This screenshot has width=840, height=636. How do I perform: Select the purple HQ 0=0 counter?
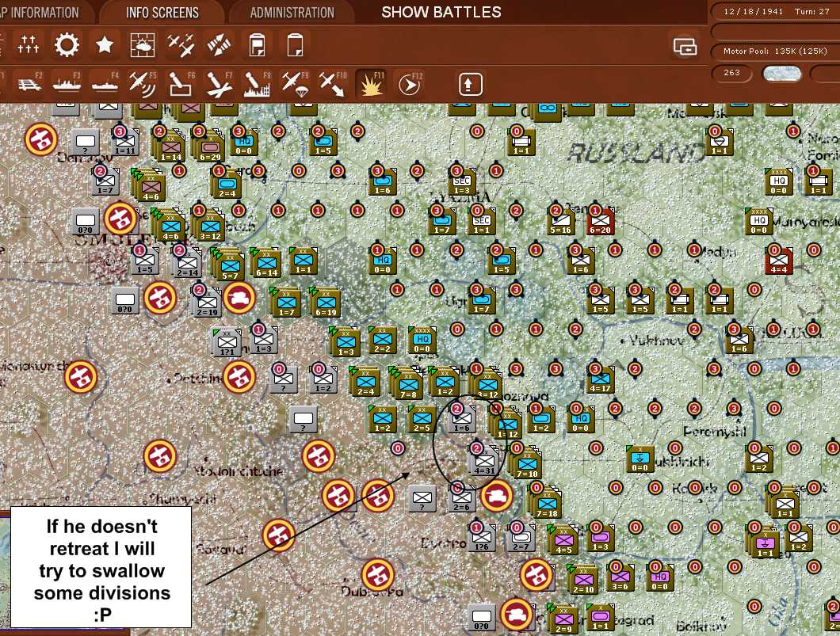[x=660, y=579]
